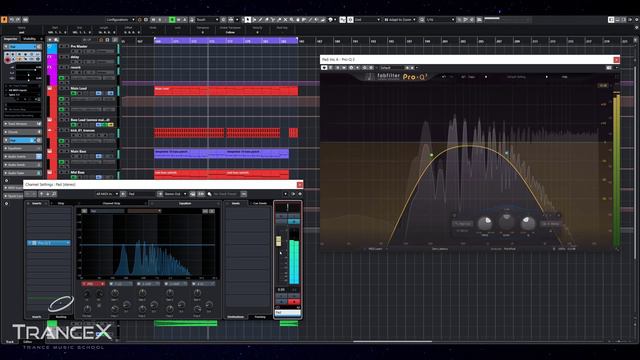Open the Adapt to Zoom dropdown
The image size is (640, 360).
[x=400, y=20]
